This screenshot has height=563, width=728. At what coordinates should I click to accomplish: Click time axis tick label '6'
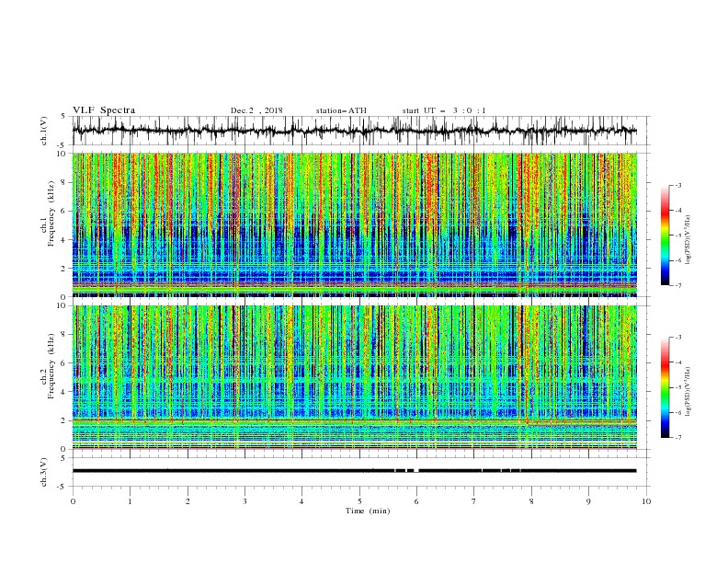[416, 501]
